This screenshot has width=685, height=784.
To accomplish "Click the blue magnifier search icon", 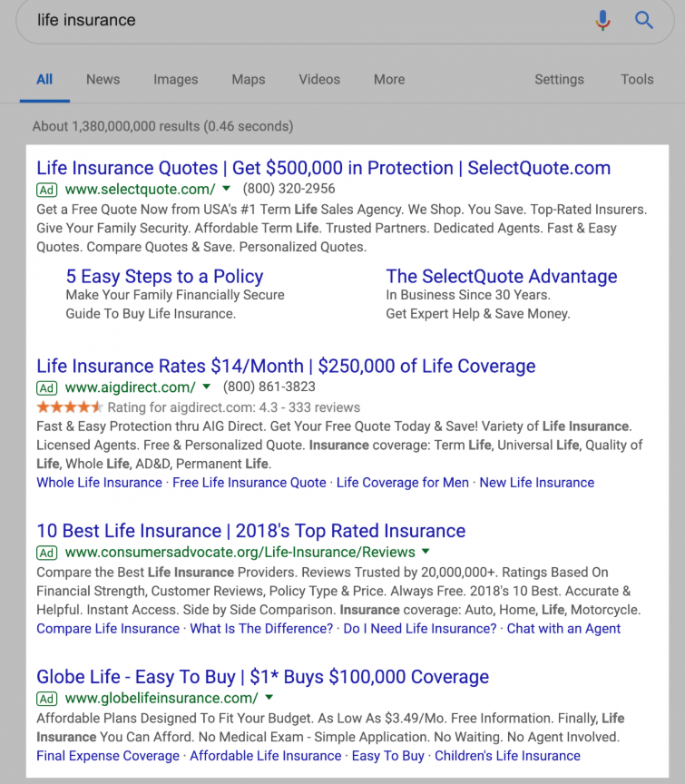I will tap(644, 20).
